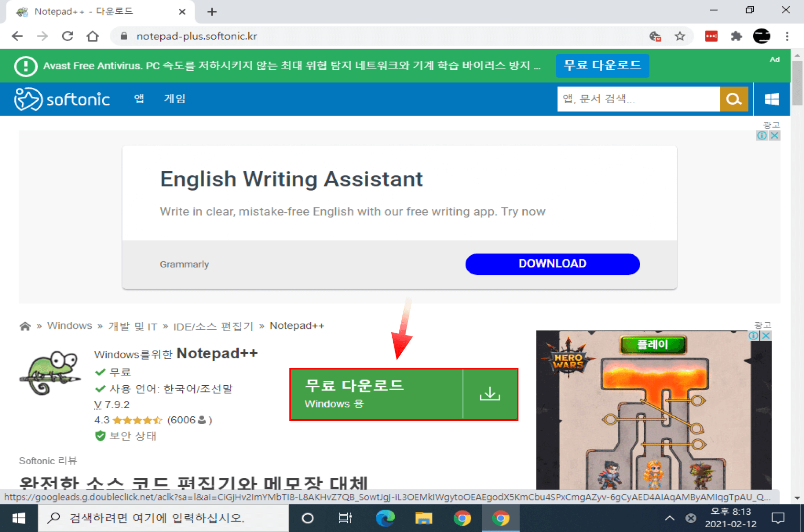Go back to the previous page
Screen dimensions: 804x532
click(17, 36)
